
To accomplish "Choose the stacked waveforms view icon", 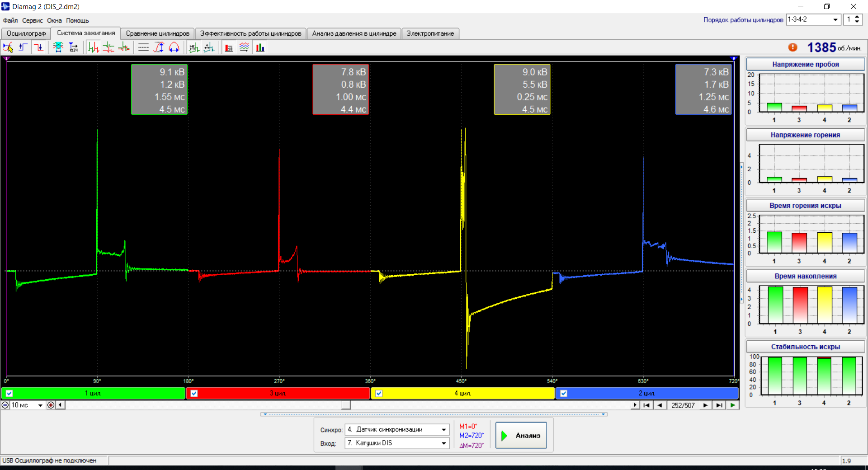I will (x=108, y=47).
